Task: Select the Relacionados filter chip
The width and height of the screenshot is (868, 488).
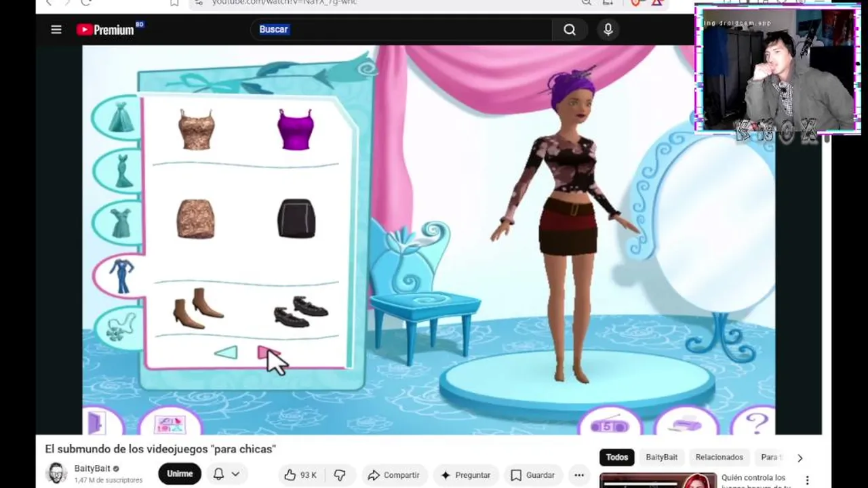Action: [x=719, y=457]
